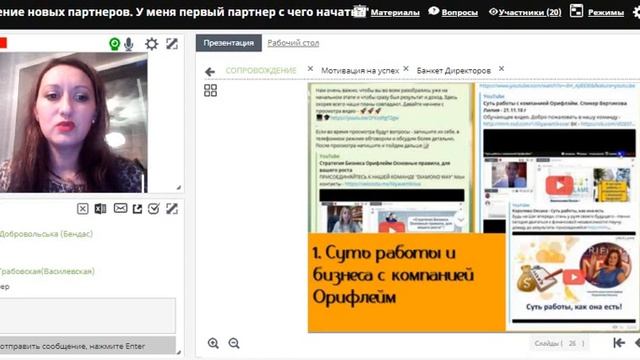Click the video panel corner grip

[179, 187]
